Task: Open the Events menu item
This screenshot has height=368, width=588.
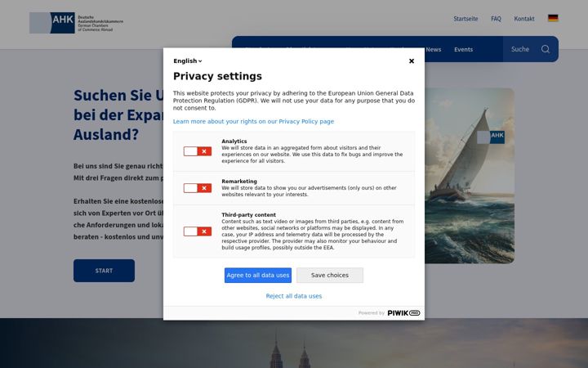Action: point(463,49)
